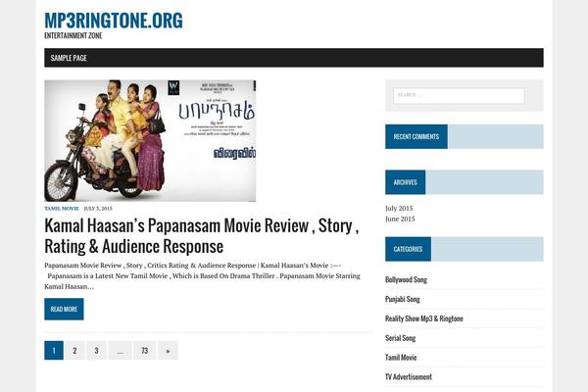This screenshot has height=392, width=588.
Task: Go to next page with » arrow
Action: [x=168, y=351]
